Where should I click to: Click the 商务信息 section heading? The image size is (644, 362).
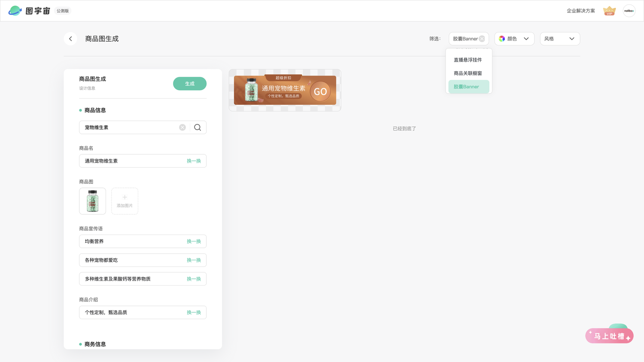click(95, 344)
